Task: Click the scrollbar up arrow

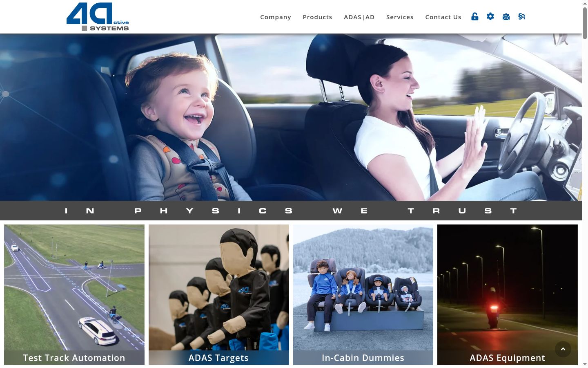Action: (585, 3)
